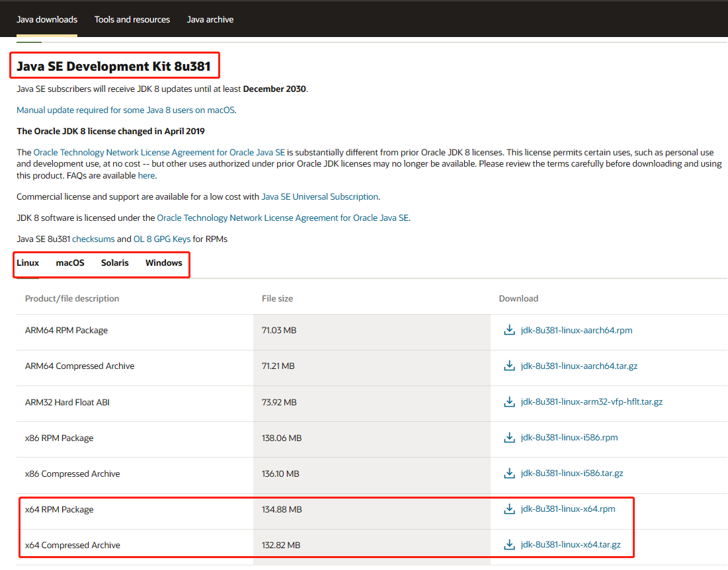
Task: Click the 'x86 Compressed Archive' description
Action: pyautogui.click(x=73, y=473)
